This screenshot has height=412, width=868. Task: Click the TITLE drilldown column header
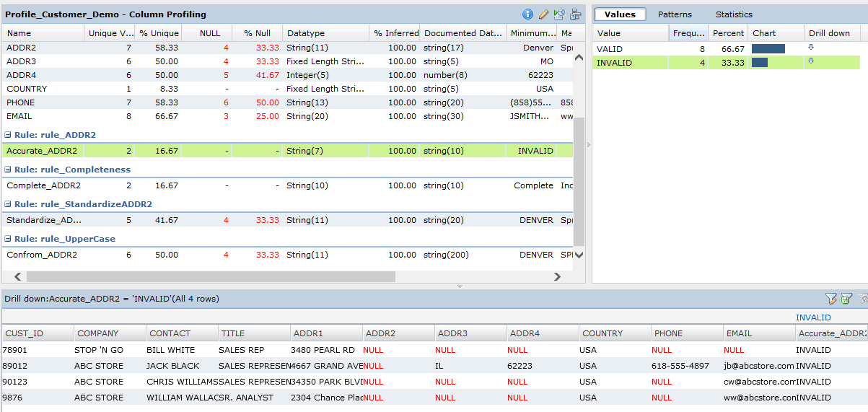254,333
